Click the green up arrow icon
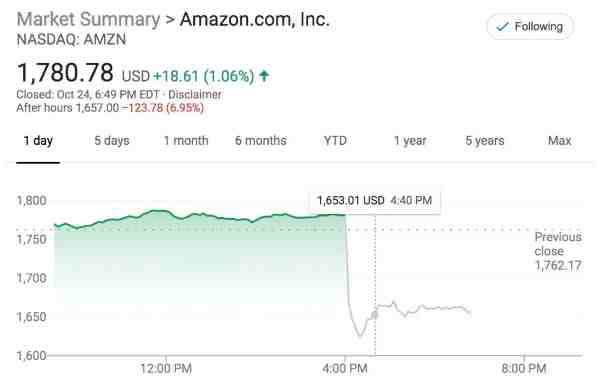This screenshot has height=389, width=606. (264, 76)
